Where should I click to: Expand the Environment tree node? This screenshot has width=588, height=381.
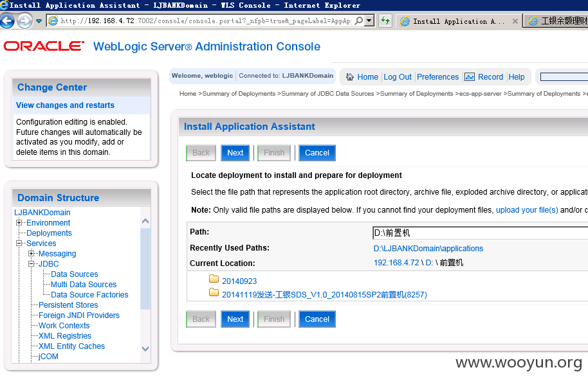[19, 222]
